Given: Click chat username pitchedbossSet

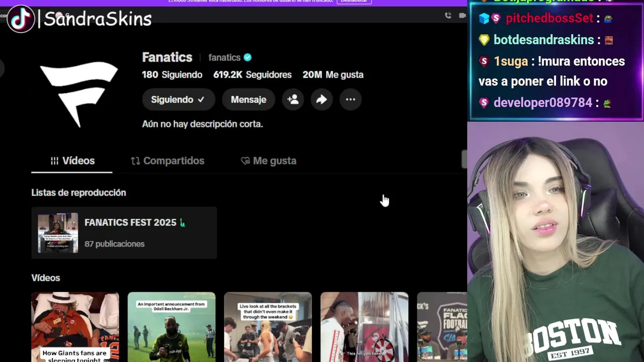Looking at the screenshot, I should coord(549,18).
